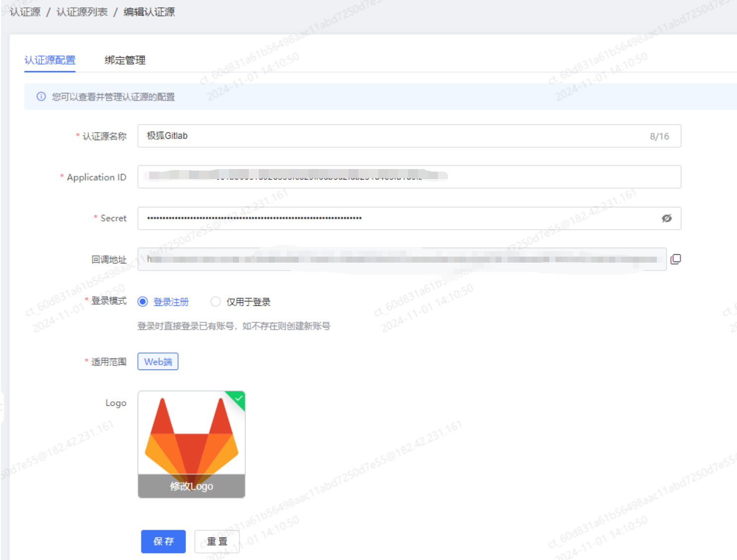Copy the 回调地址 using the copy icon
The height and width of the screenshot is (560, 737).
coord(675,259)
